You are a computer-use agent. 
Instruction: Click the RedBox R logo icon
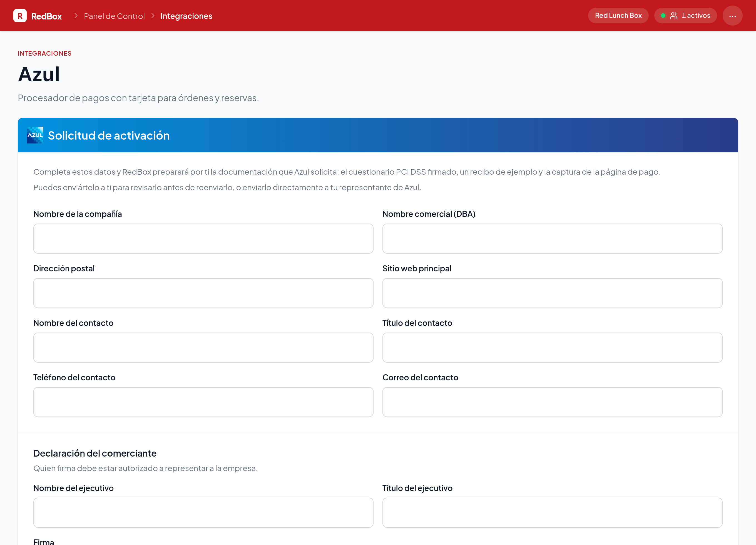click(x=20, y=16)
